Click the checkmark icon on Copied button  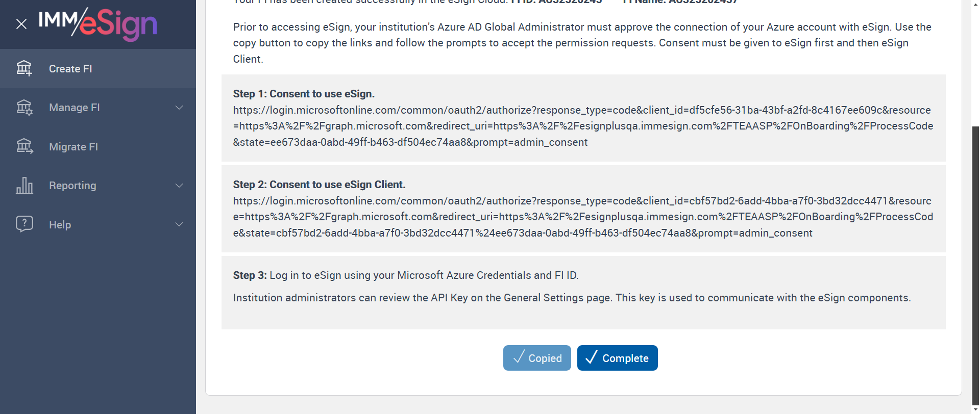519,357
